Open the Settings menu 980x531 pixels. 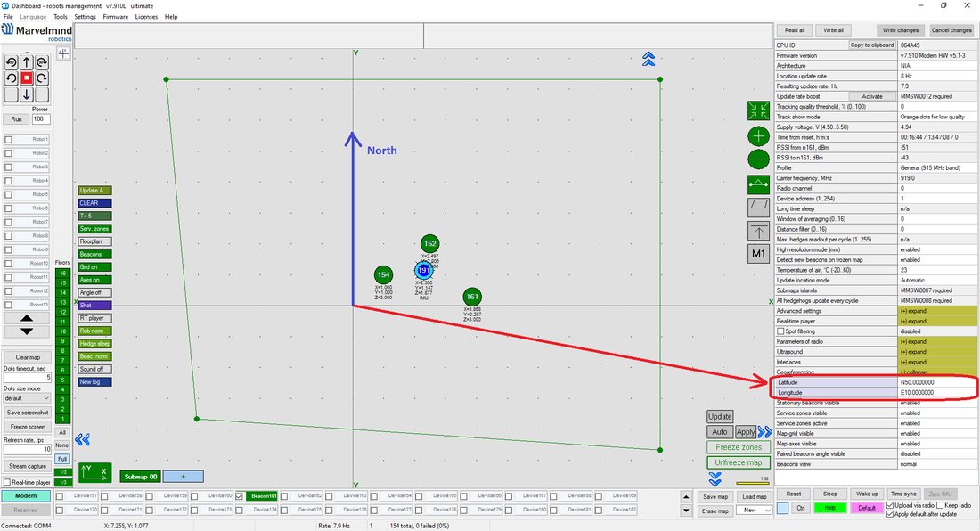[x=85, y=17]
